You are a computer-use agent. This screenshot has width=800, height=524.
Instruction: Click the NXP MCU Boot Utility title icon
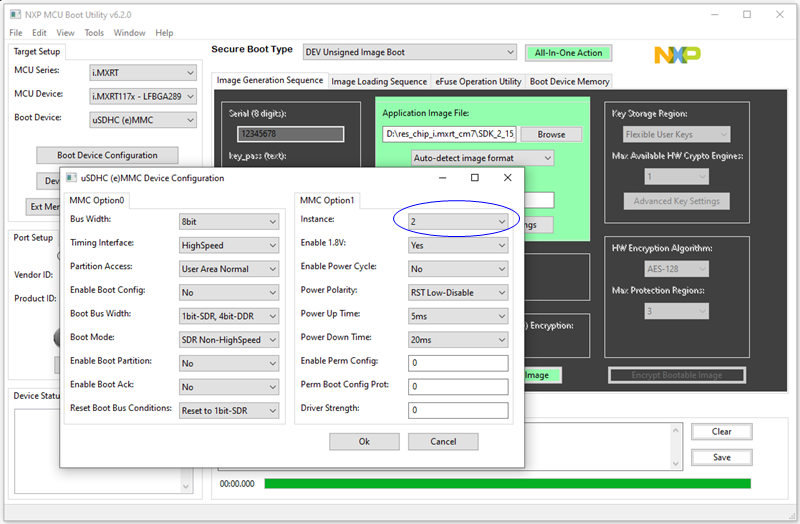[15, 14]
